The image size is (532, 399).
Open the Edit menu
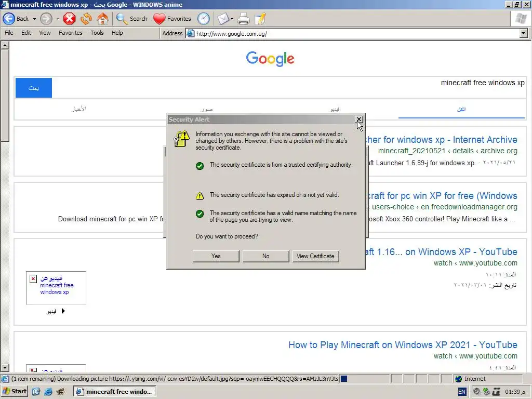tap(26, 33)
